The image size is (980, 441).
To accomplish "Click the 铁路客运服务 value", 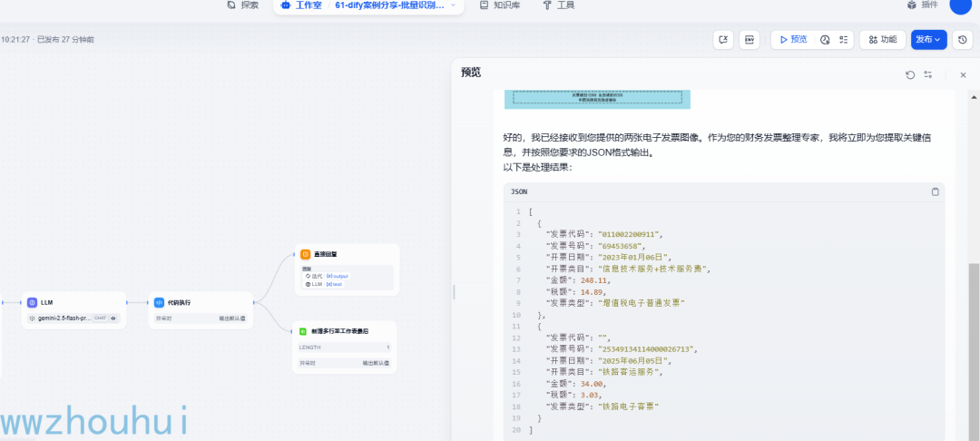I will [x=628, y=372].
